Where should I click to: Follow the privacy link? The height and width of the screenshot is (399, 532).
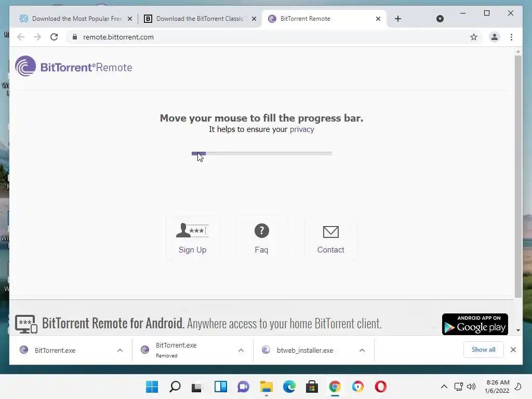[x=302, y=129]
